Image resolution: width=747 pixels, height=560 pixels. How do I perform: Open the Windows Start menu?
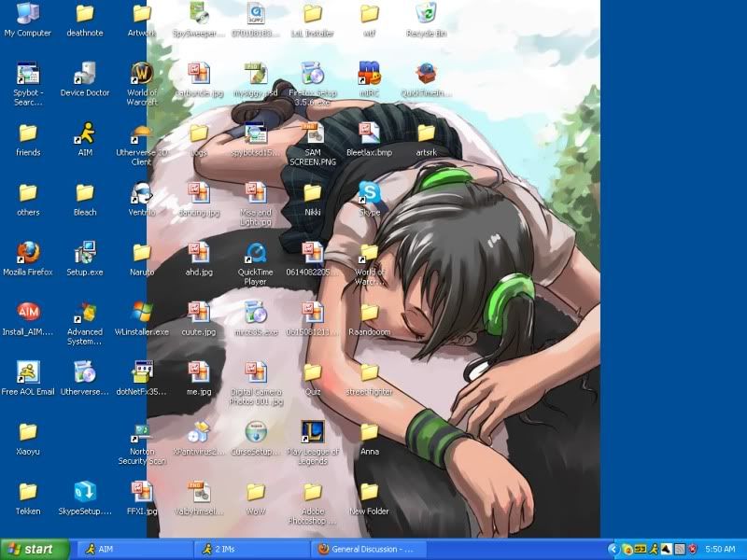point(35,549)
